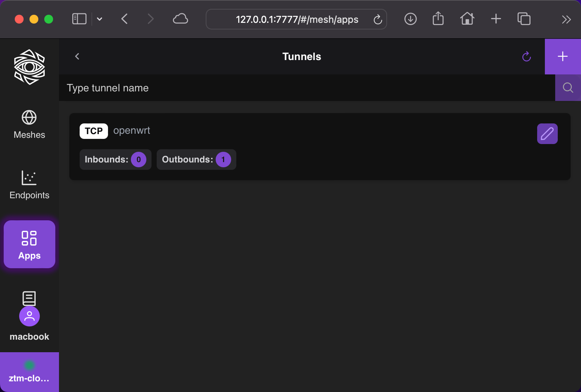Go back using Tunnels header chevron

click(x=77, y=56)
